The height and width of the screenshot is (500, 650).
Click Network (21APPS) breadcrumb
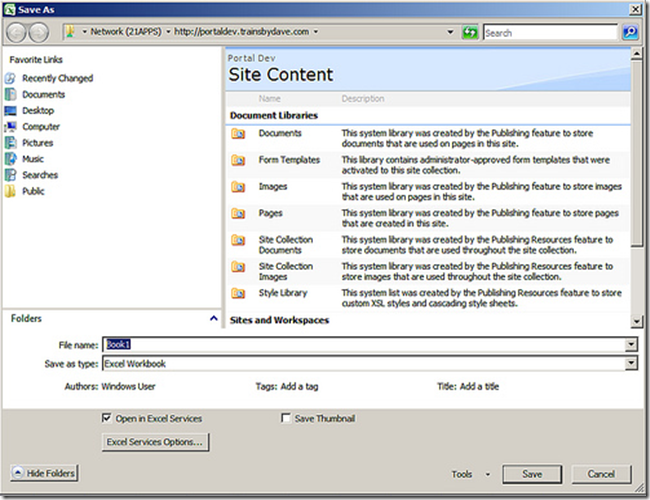(x=126, y=32)
